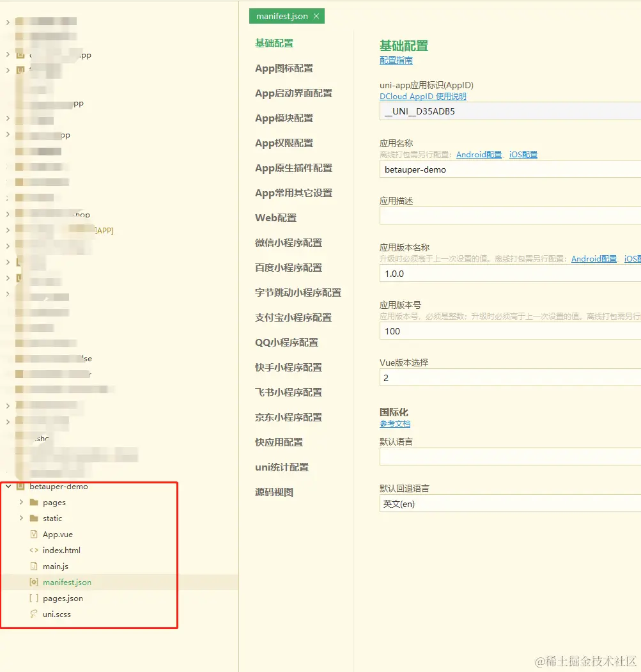Open 飞书小程序配置 section
641x672 pixels.
(x=288, y=392)
